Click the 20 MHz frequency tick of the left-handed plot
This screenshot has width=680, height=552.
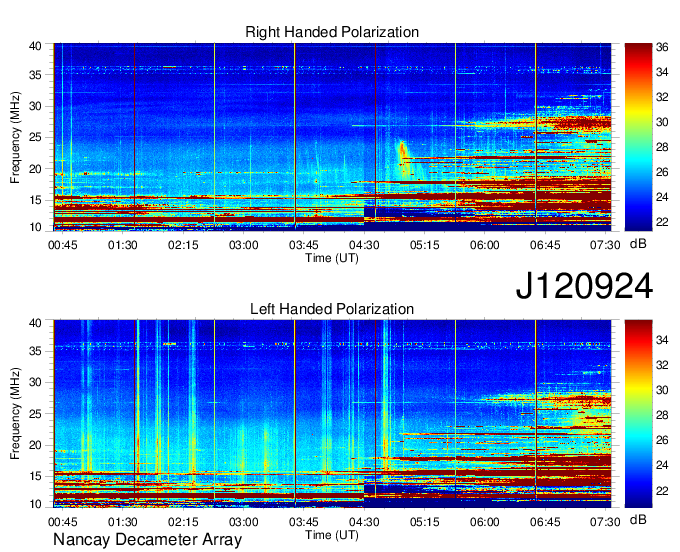click(35, 445)
